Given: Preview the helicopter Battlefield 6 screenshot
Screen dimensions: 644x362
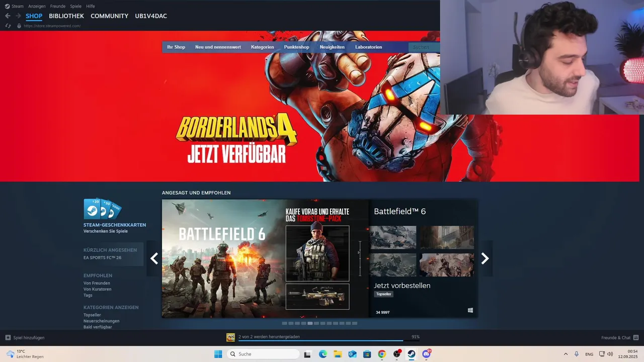Looking at the screenshot, I should click(393, 237).
